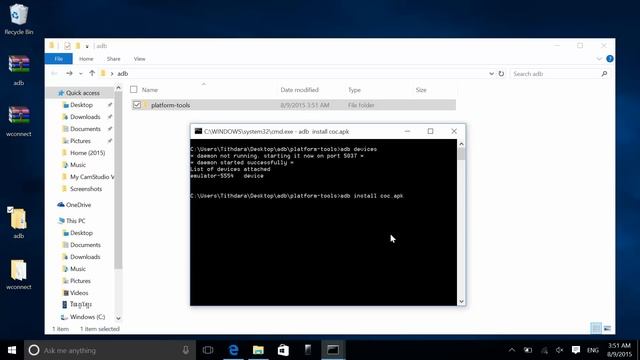Viewport: 640px width, 360px height.
Task: Click the cmd window title bar icon
Action: tap(198, 131)
